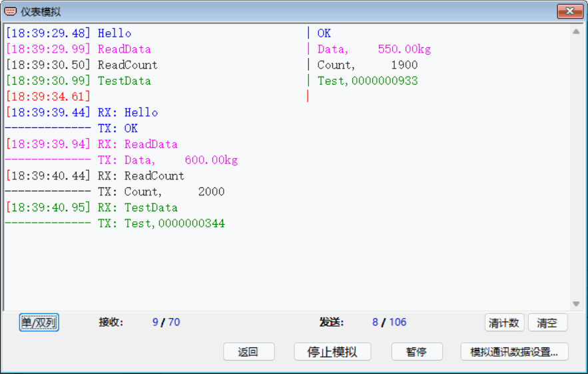The height and width of the screenshot is (374, 588).
Task: Click the Count, 1900 response text
Action: click(368, 65)
